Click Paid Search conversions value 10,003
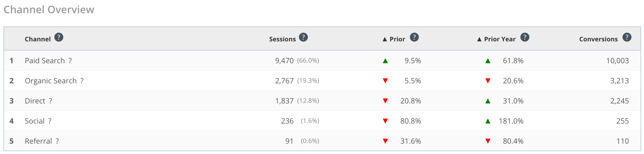 coord(618,61)
